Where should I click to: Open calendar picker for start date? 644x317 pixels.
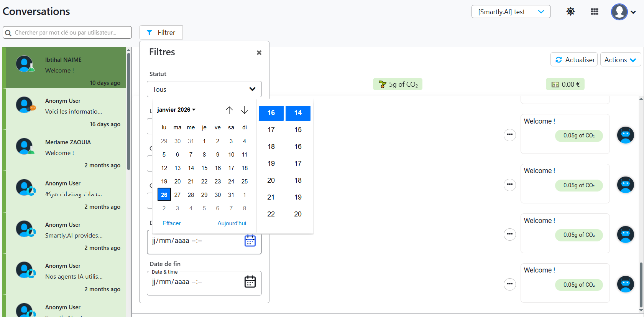250,241
